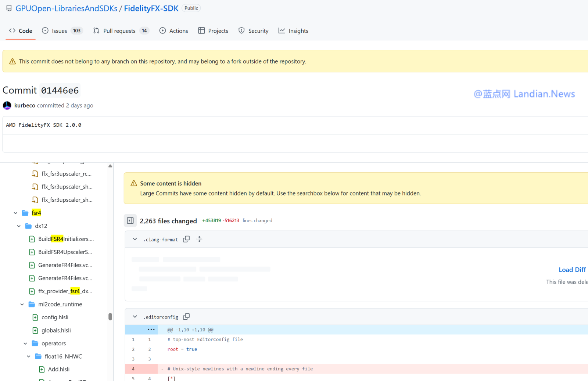Collapse the .editorconfig file diff
This screenshot has height=381, width=588.
point(135,317)
